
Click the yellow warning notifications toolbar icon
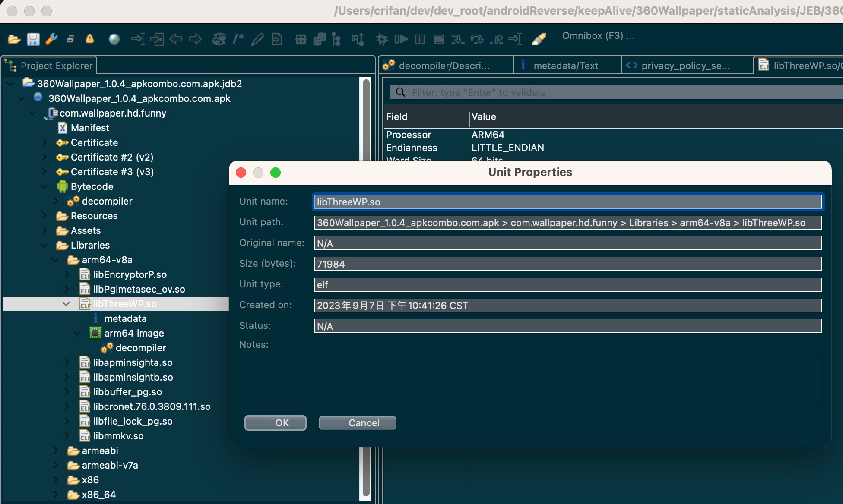[x=90, y=39]
